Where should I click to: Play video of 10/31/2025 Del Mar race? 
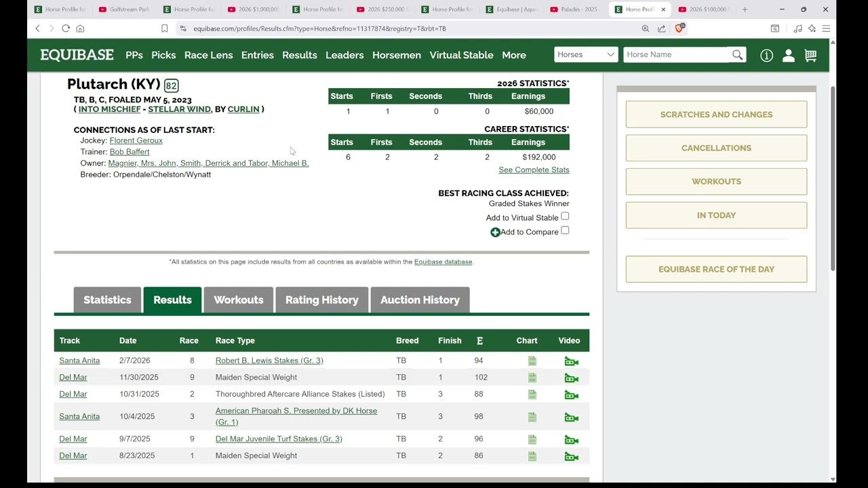point(571,395)
